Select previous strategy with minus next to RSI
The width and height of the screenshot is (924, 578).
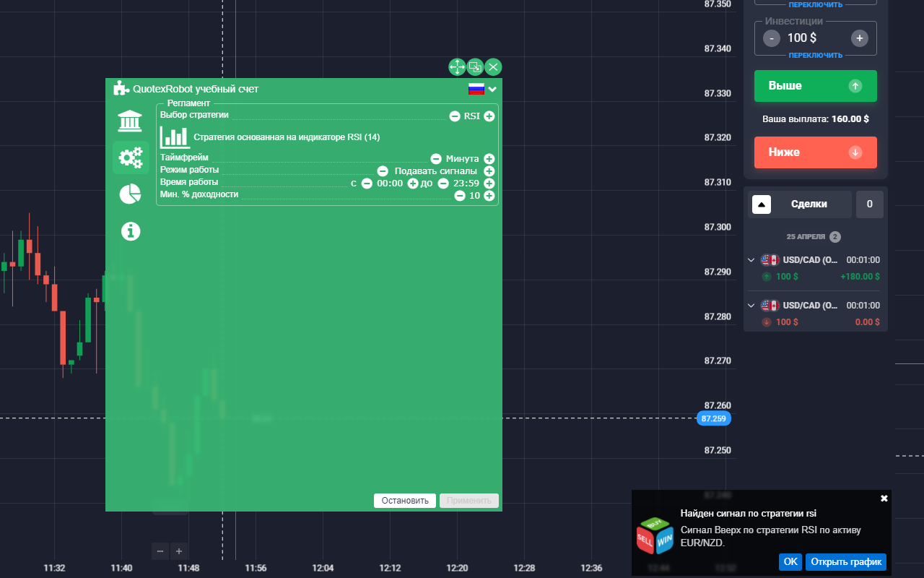tap(455, 116)
